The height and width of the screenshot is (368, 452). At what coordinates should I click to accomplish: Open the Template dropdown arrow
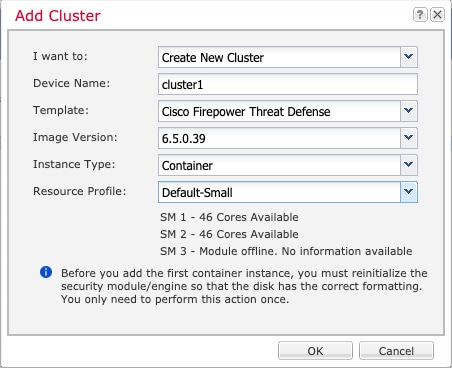point(409,111)
